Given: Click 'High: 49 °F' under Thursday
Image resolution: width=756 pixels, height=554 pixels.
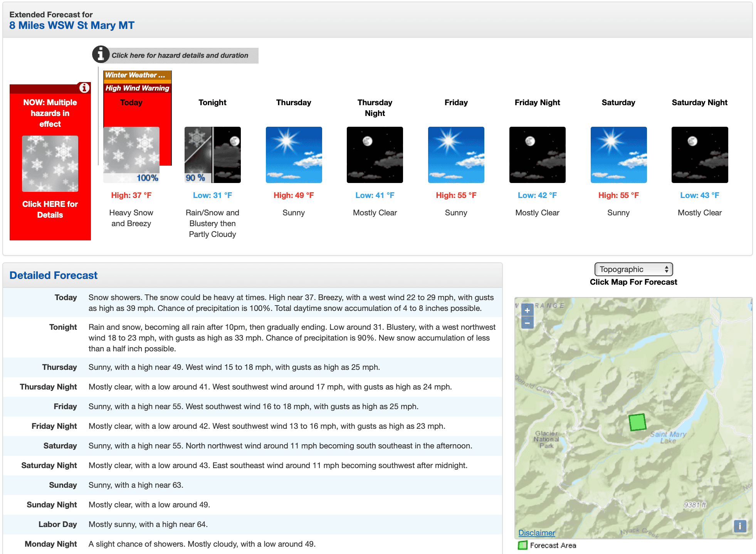Looking at the screenshot, I should pyautogui.click(x=294, y=195).
